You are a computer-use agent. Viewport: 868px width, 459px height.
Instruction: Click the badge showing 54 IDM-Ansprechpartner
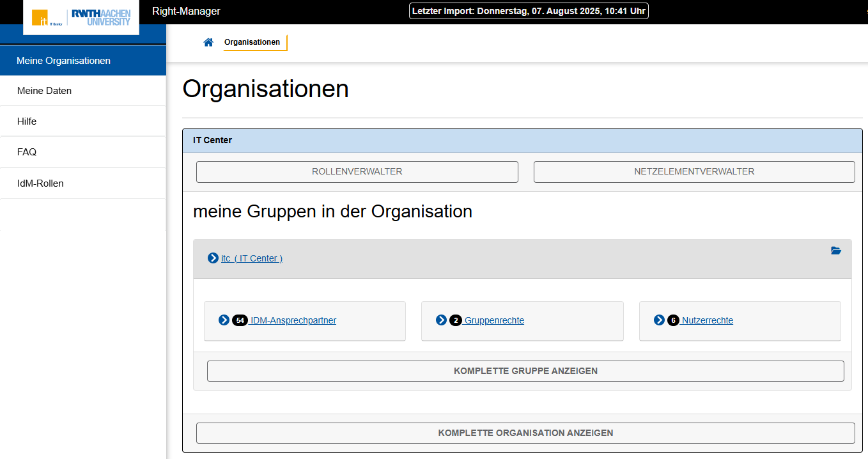[x=240, y=320]
